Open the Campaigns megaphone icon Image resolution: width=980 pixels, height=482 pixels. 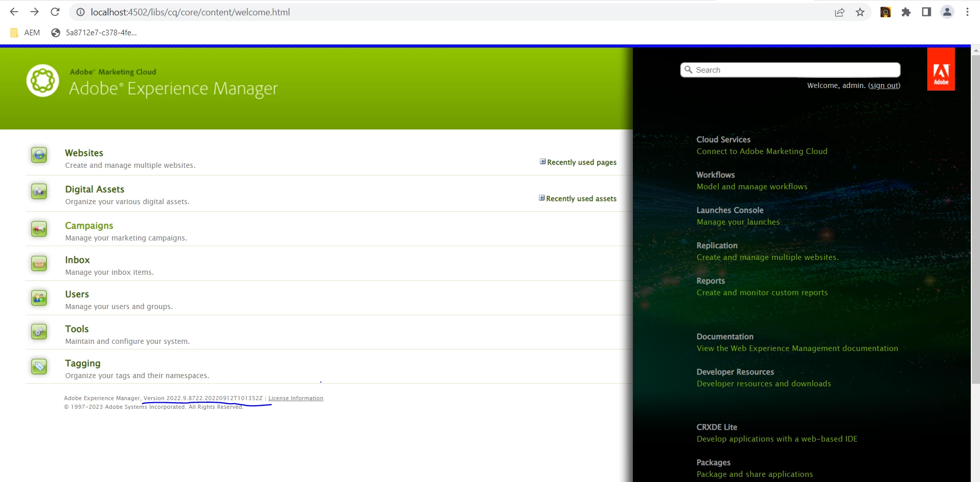point(39,228)
